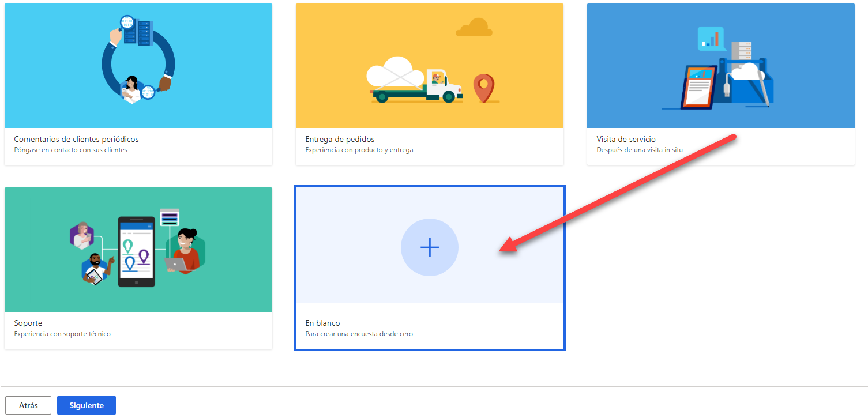Select the Entrega de pedidos truck illustration
Image resolution: width=868 pixels, height=418 pixels.
[x=430, y=66]
